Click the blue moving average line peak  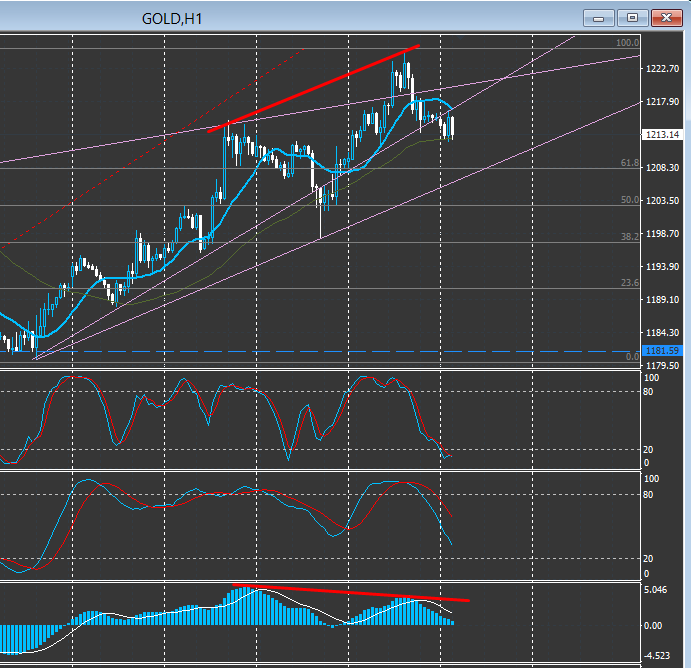coord(430,100)
